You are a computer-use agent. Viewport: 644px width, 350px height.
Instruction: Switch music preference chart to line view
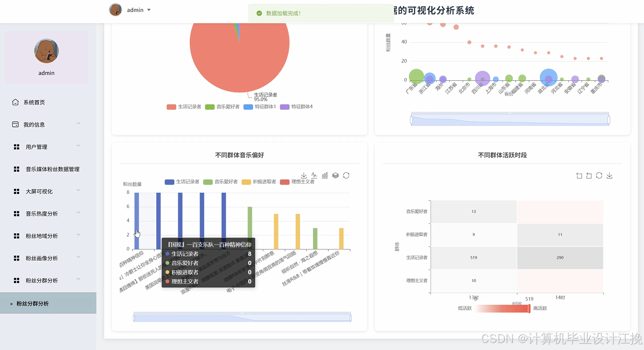tap(314, 175)
